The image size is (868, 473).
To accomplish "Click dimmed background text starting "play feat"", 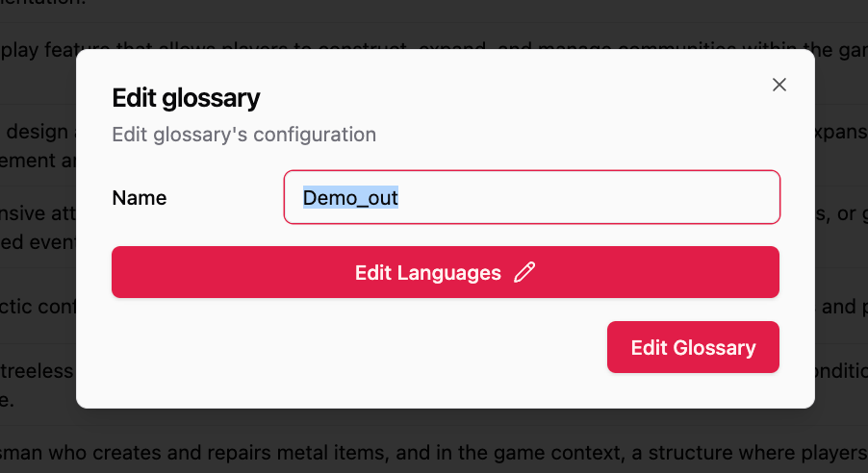I will click(x=38, y=50).
